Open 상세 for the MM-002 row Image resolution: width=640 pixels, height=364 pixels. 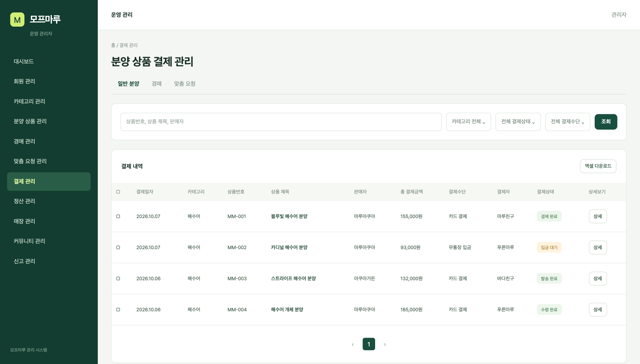click(x=598, y=247)
